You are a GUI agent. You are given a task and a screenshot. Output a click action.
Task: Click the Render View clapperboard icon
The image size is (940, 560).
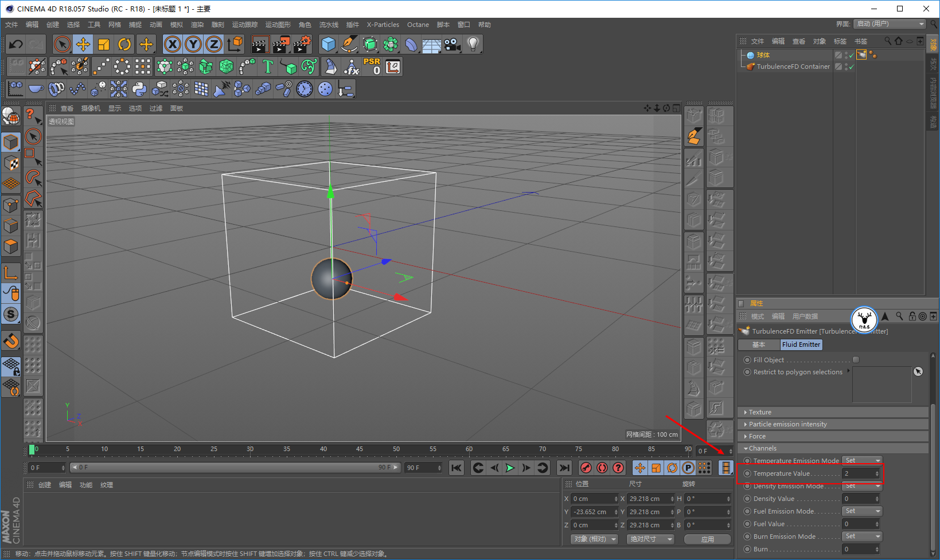(260, 44)
